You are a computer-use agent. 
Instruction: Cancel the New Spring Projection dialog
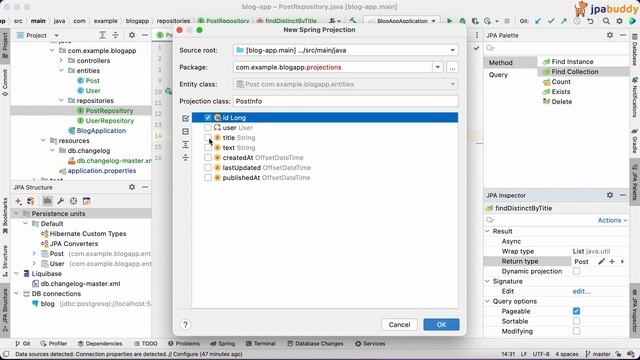pyautogui.click(x=399, y=324)
